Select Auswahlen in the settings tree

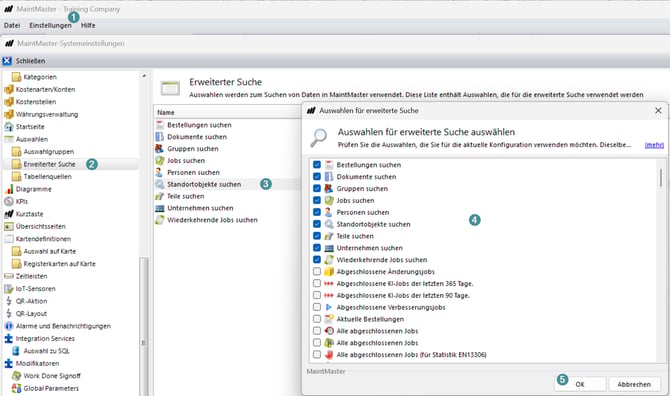coord(32,139)
